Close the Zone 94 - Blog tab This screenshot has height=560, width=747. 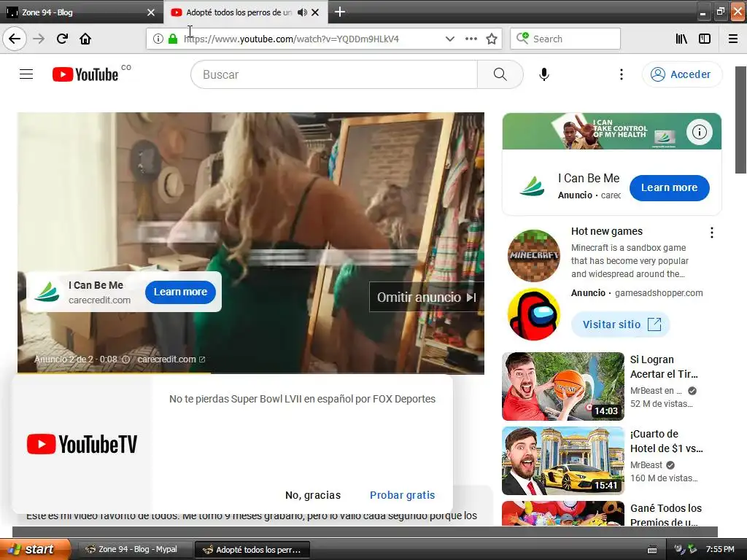[151, 12]
